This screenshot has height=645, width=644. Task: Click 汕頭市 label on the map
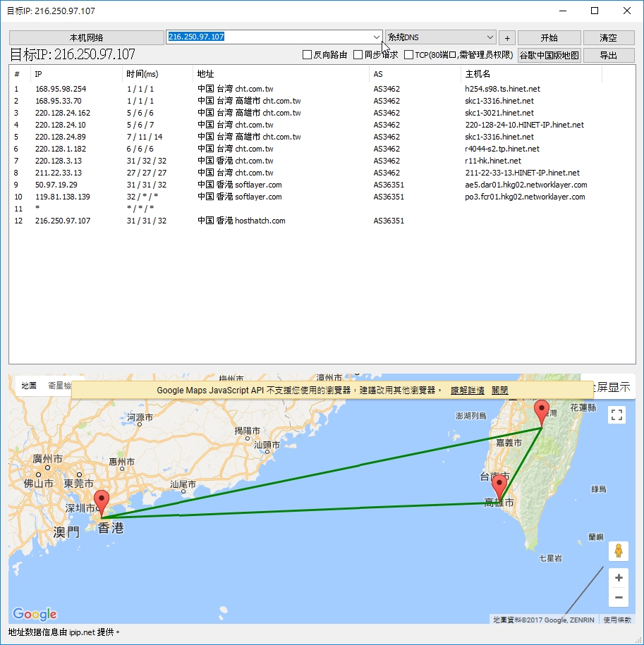(267, 445)
